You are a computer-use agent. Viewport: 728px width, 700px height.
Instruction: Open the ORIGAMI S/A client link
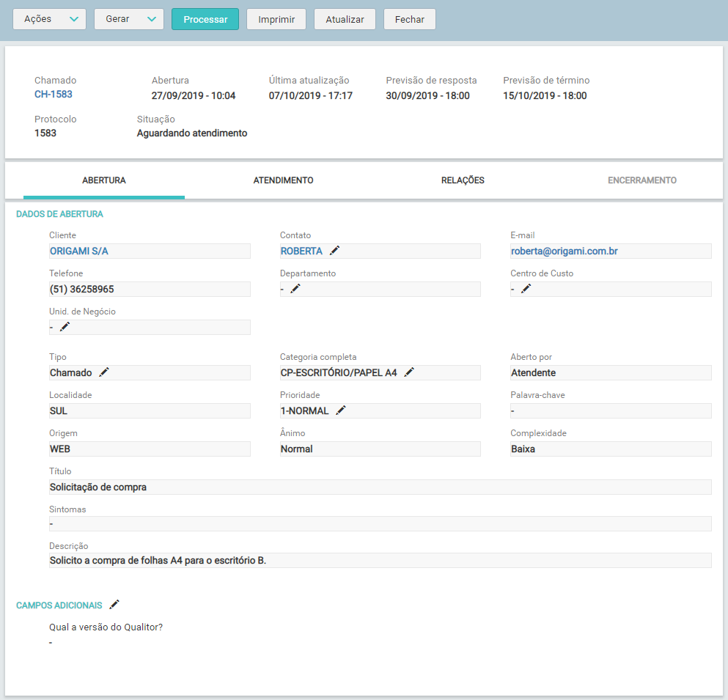coord(79,251)
